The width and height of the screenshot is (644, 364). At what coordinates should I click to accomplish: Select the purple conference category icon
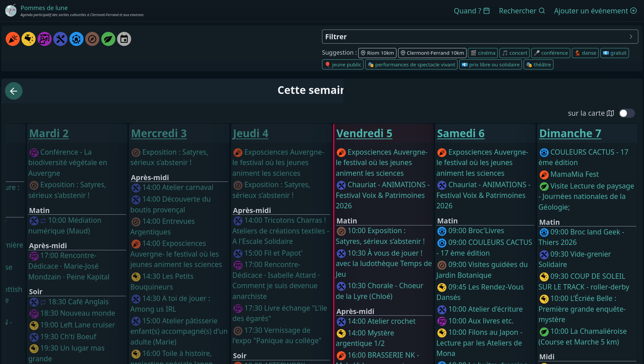pos(45,39)
